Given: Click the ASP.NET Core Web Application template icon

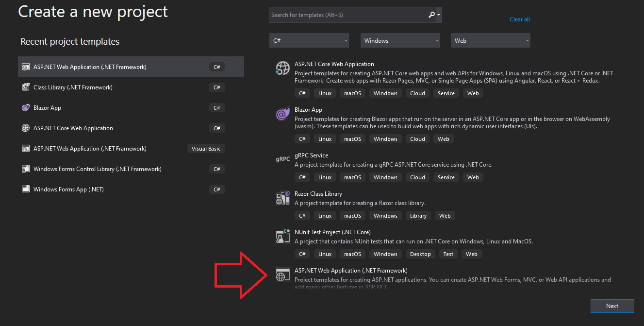Looking at the screenshot, I should coord(282,69).
